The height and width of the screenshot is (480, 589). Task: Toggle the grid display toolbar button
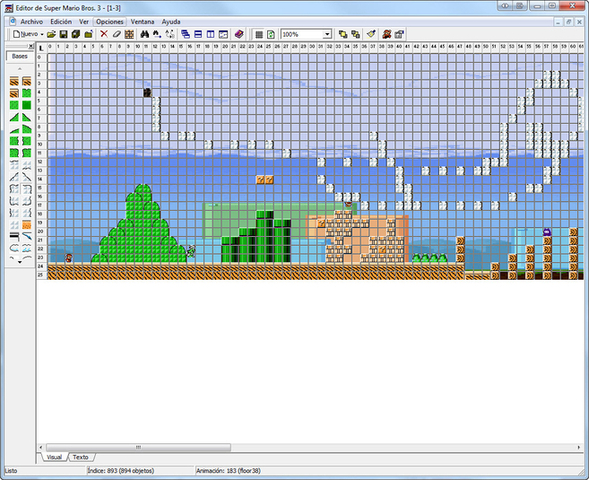[x=259, y=35]
